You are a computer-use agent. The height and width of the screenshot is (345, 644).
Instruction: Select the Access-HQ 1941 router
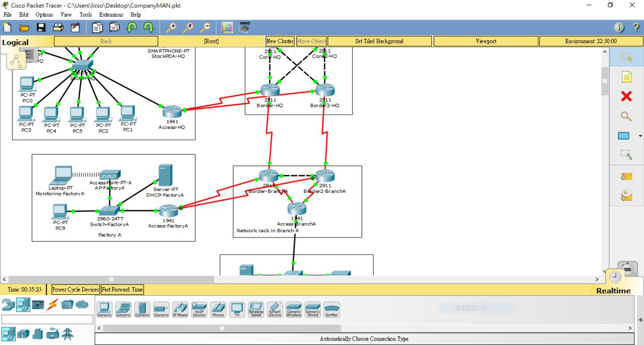172,112
